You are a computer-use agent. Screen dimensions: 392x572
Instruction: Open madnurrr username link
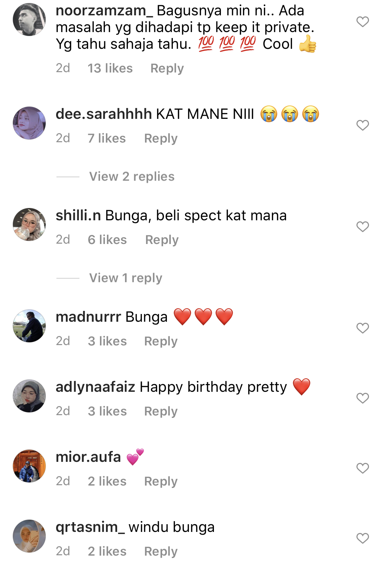tap(88, 317)
